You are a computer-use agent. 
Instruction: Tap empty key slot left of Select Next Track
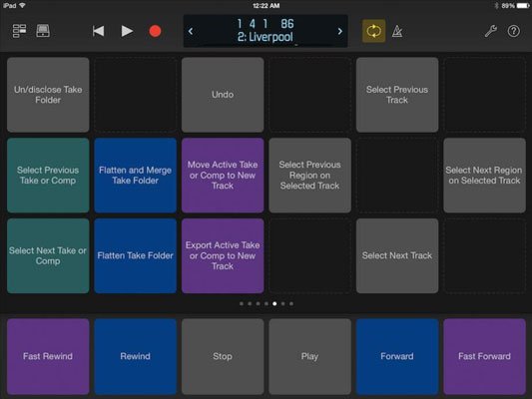[310, 256]
